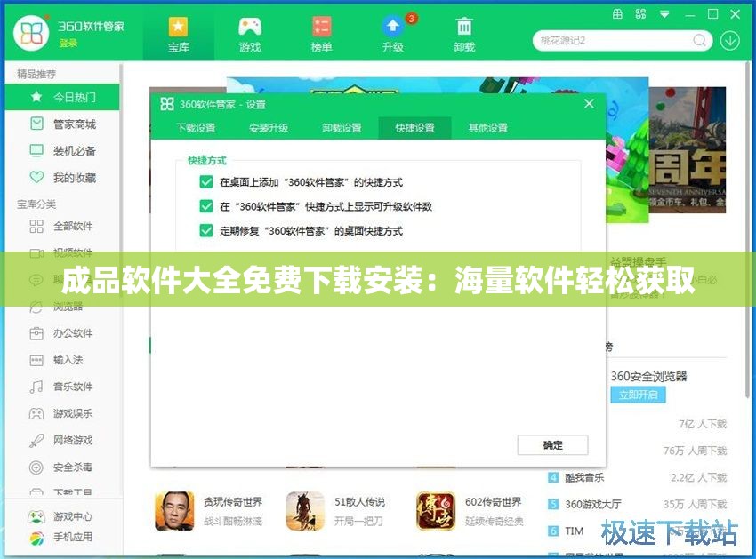The image size is (756, 559).
Task: Click 登录 login link
Action: [x=68, y=43]
